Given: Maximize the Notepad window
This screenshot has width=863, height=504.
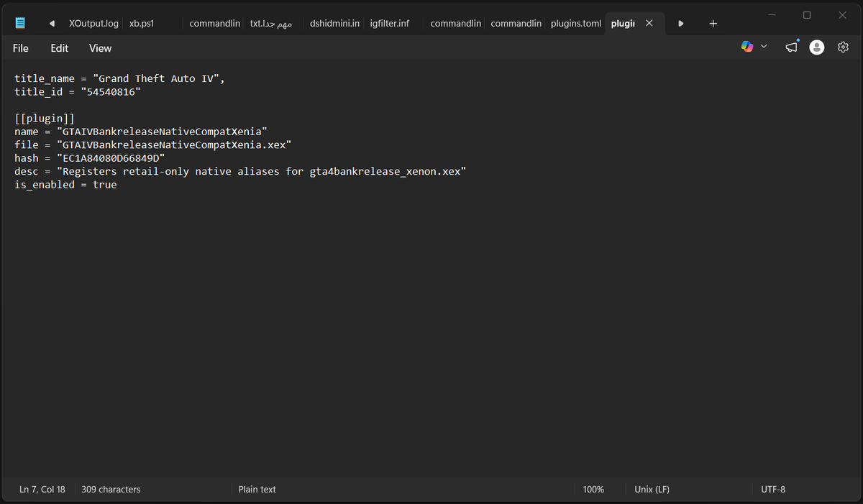Looking at the screenshot, I should click(807, 14).
